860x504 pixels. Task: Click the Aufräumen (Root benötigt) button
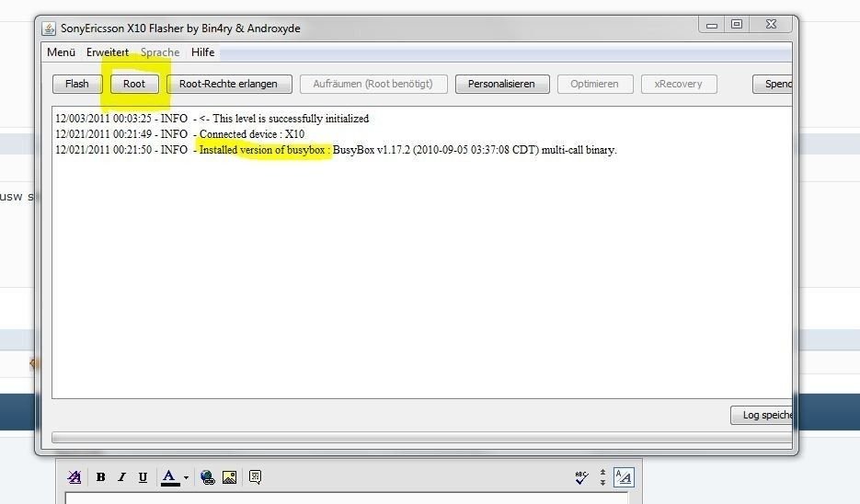click(373, 84)
